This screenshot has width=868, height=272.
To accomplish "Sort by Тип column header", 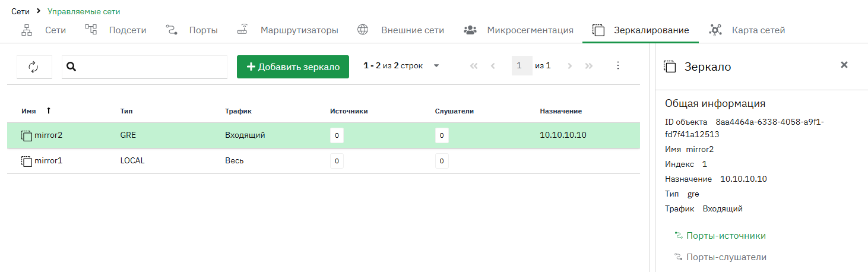I will pos(126,111).
